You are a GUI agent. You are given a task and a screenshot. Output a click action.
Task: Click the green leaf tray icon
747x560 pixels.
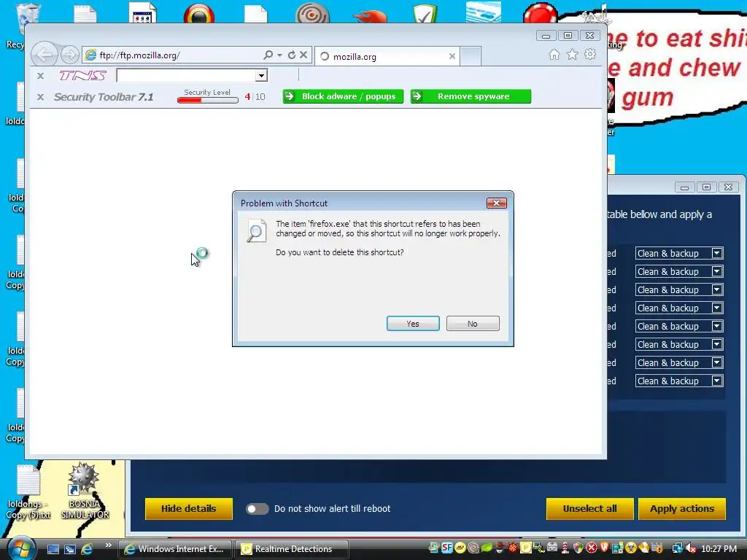coord(487,548)
